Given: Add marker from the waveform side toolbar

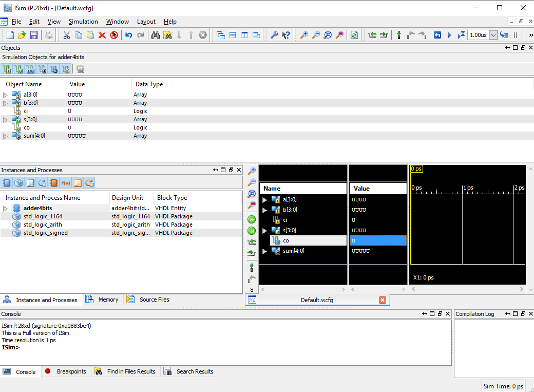Looking at the screenshot, I should pyautogui.click(x=252, y=268).
